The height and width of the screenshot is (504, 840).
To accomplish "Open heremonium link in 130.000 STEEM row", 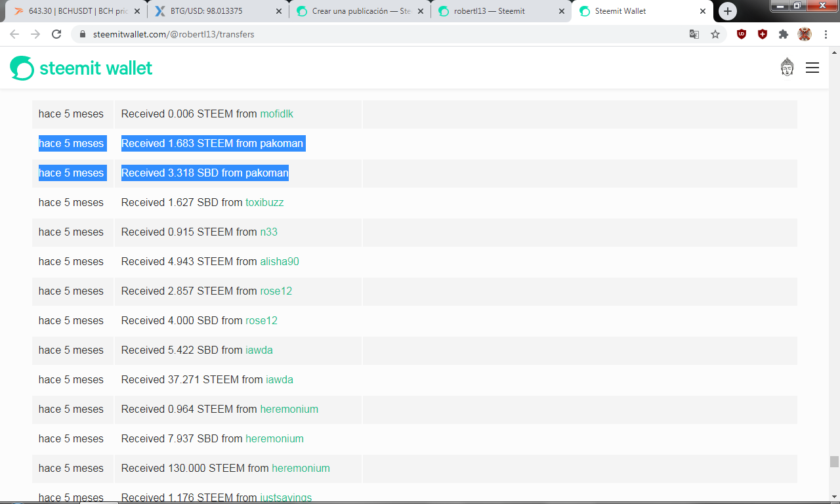I will click(x=301, y=468).
